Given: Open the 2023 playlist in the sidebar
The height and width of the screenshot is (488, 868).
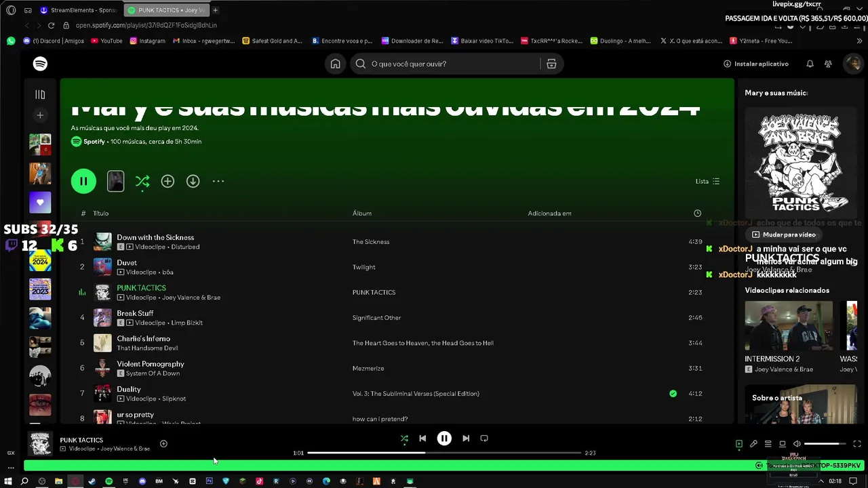Looking at the screenshot, I should tap(40, 289).
